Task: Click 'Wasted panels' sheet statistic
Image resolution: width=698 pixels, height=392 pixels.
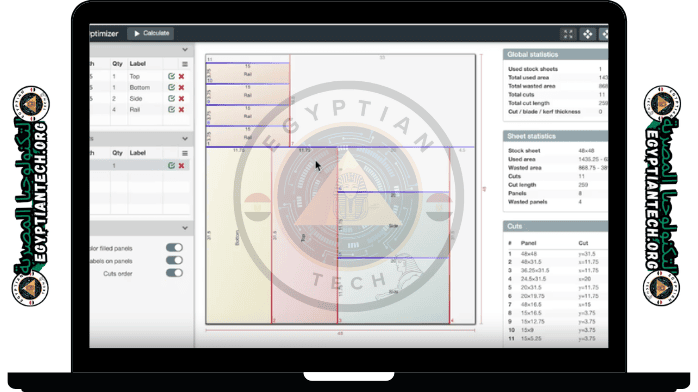Action: (x=556, y=202)
